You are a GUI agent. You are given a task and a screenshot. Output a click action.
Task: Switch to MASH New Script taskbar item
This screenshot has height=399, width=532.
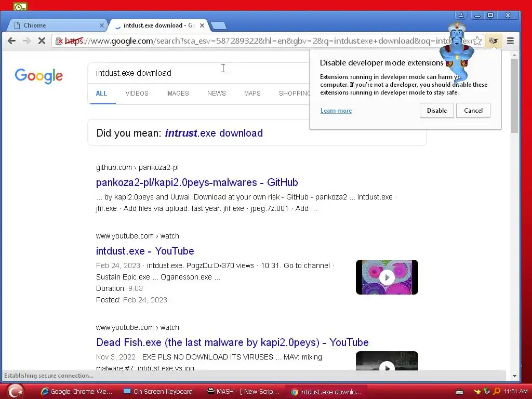coord(243,392)
